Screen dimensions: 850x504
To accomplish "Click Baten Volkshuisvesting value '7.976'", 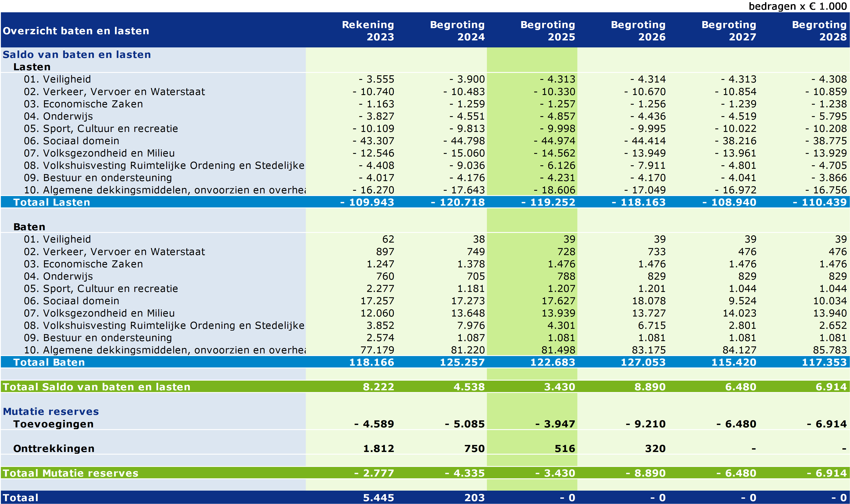I will click(471, 325).
